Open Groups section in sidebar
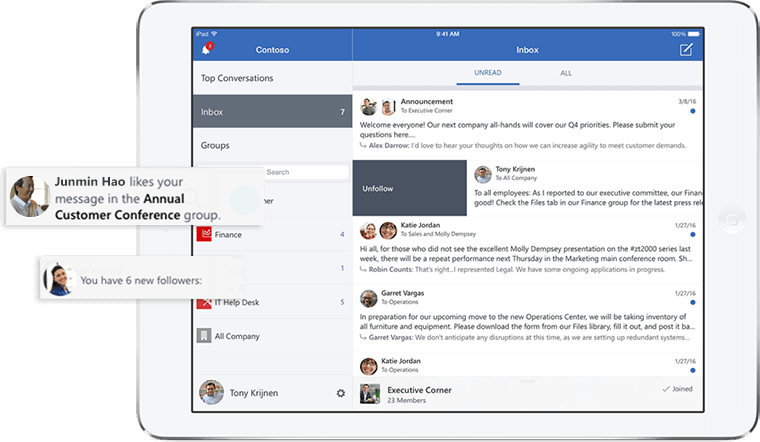 click(x=272, y=145)
